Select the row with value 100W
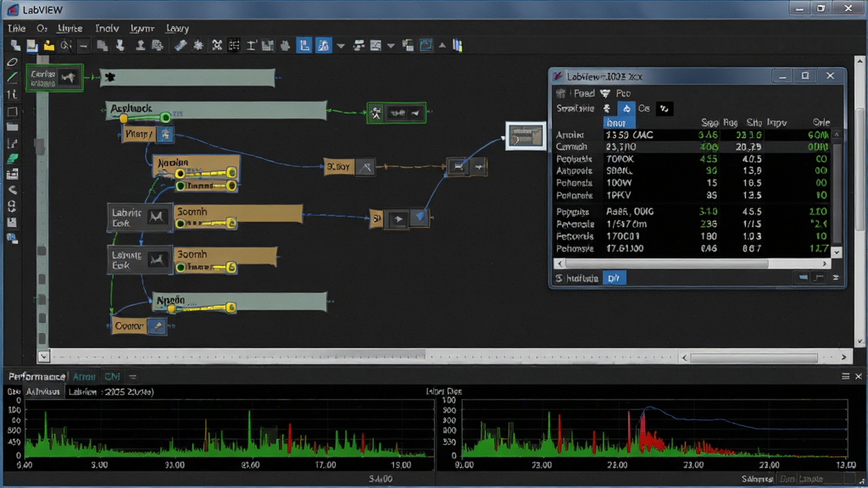This screenshot has width=868, height=488. coord(692,183)
